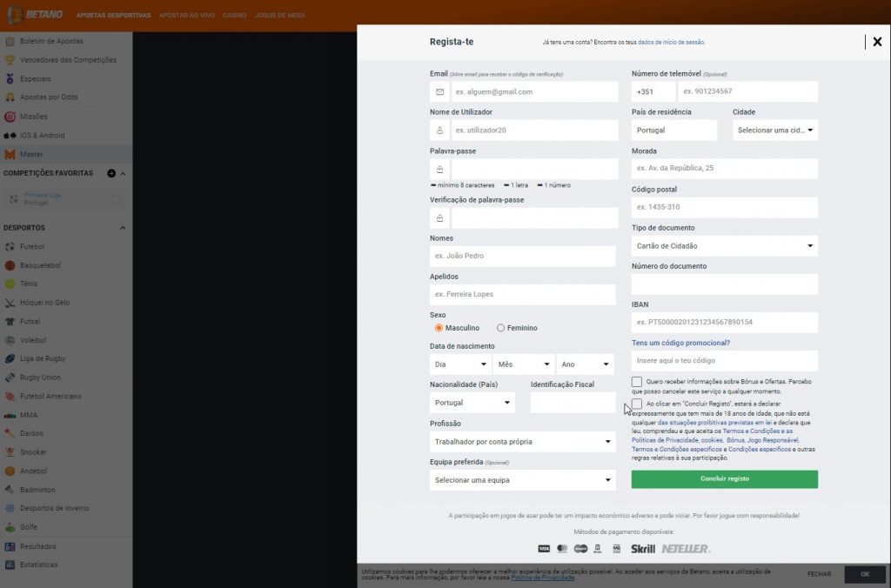Image resolution: width=891 pixels, height=588 pixels.
Task: Click the Número do documento field
Action: coord(725,284)
